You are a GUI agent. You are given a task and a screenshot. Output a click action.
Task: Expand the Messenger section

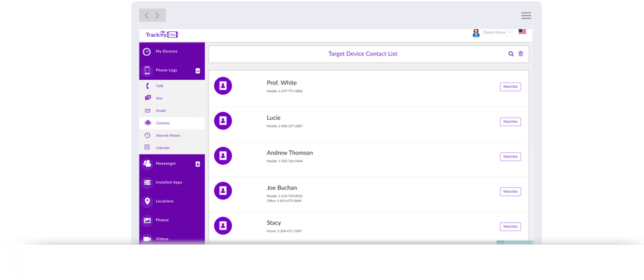(x=198, y=164)
